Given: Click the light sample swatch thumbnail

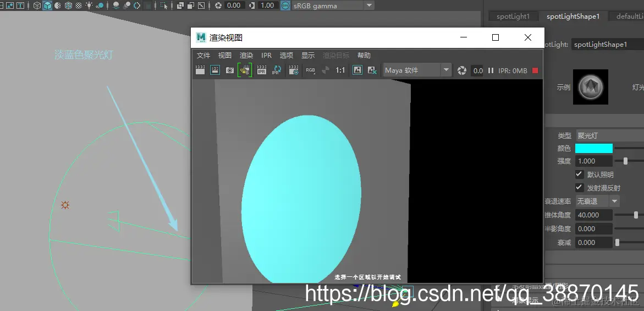Looking at the screenshot, I should [591, 87].
